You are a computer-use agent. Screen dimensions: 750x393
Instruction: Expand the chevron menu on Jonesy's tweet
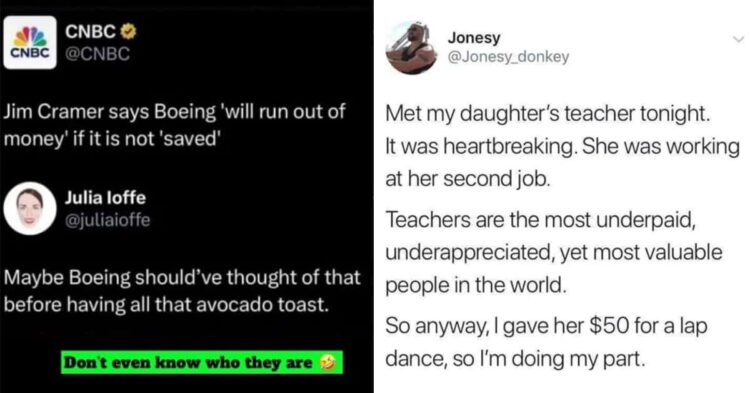pyautogui.click(x=739, y=39)
